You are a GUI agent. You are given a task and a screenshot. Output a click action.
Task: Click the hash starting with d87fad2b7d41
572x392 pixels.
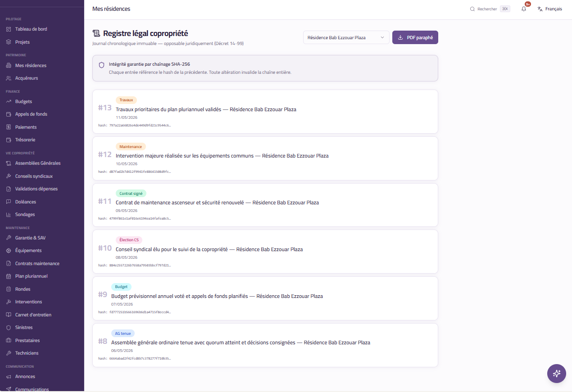[x=140, y=172]
